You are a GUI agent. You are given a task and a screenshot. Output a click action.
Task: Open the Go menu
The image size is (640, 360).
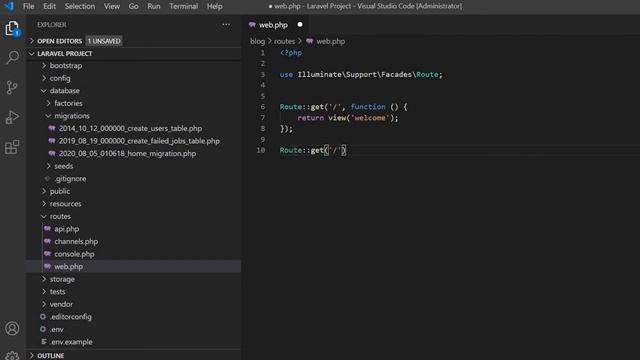point(133,6)
